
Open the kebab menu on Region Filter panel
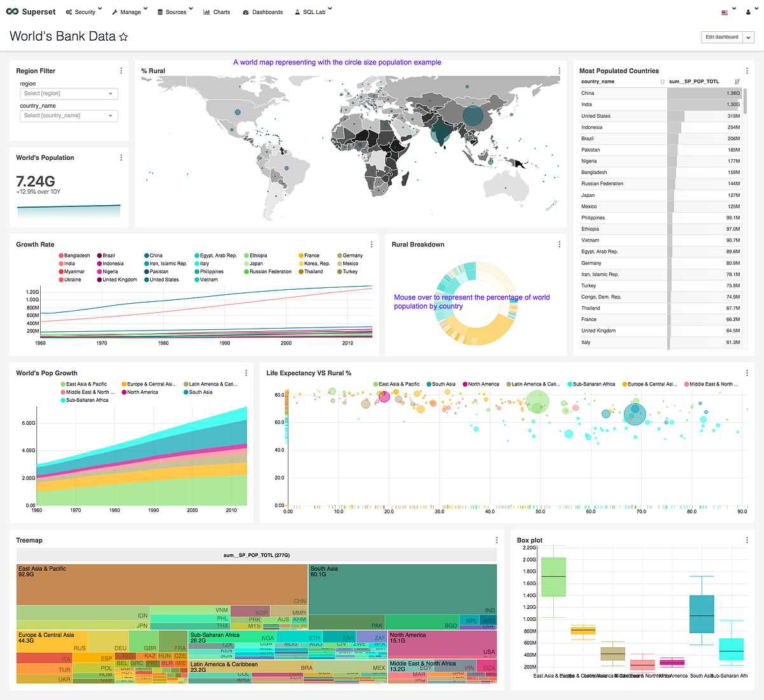[121, 71]
